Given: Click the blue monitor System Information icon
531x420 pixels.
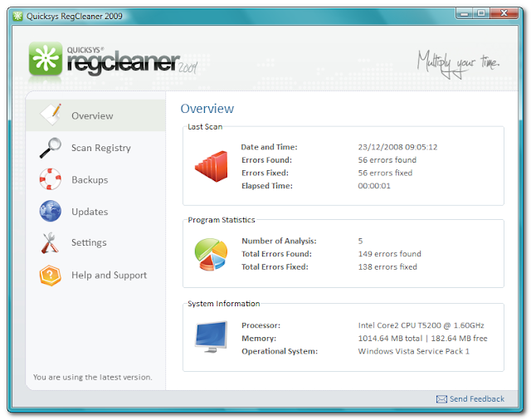Looking at the screenshot, I should point(211,337).
